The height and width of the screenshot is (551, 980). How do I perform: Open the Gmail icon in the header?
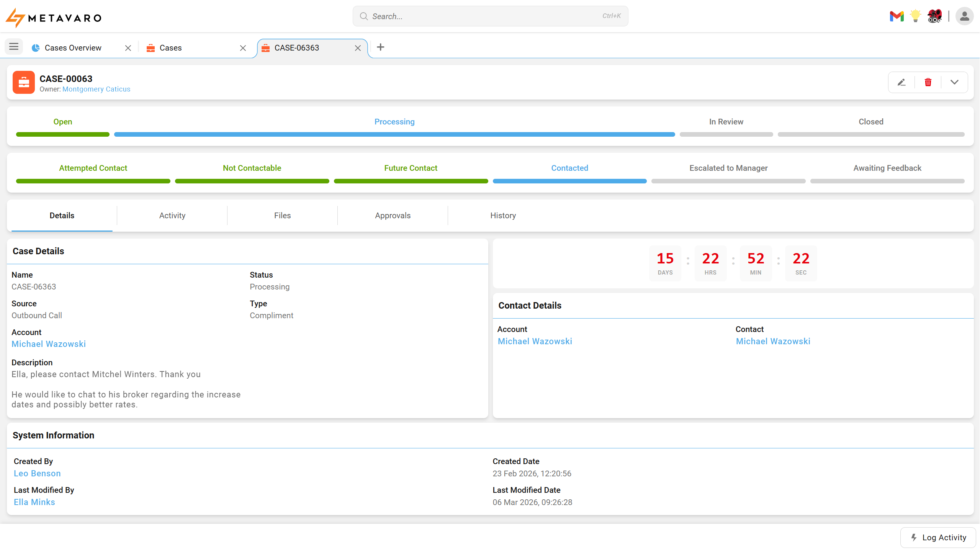[897, 16]
